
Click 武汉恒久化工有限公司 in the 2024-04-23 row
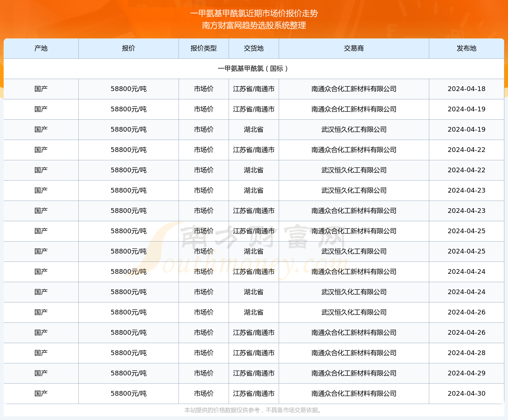click(x=354, y=190)
